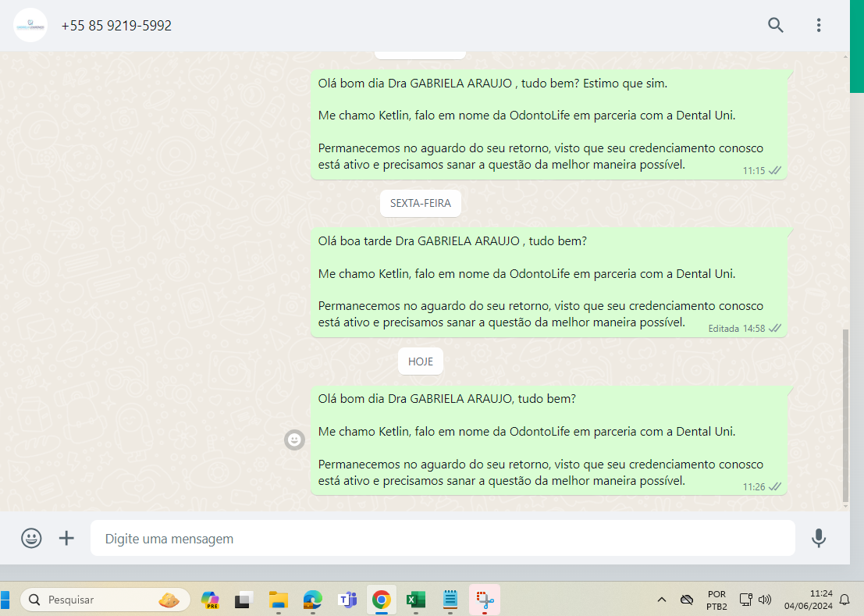864x616 pixels.
Task: Open the clock showing 11:24 04/06/2024
Action: tap(809, 600)
